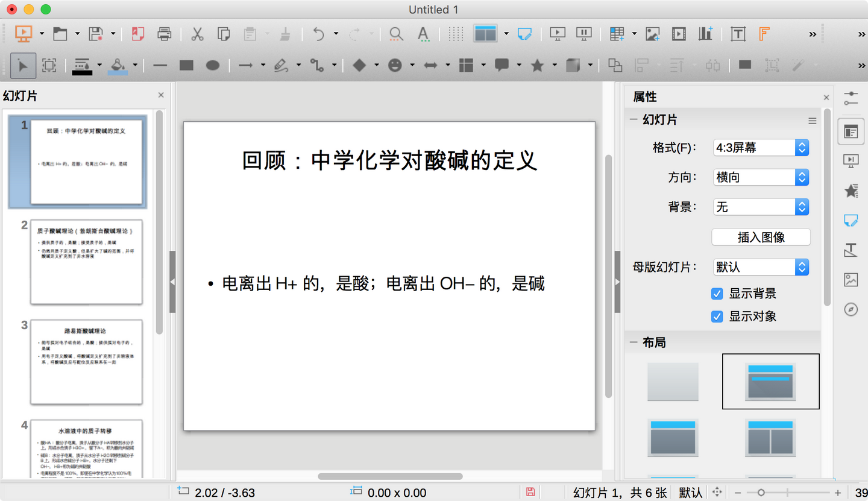Click the fit slide to window icon
Viewport: 868px width, 501px height.
[x=717, y=493]
